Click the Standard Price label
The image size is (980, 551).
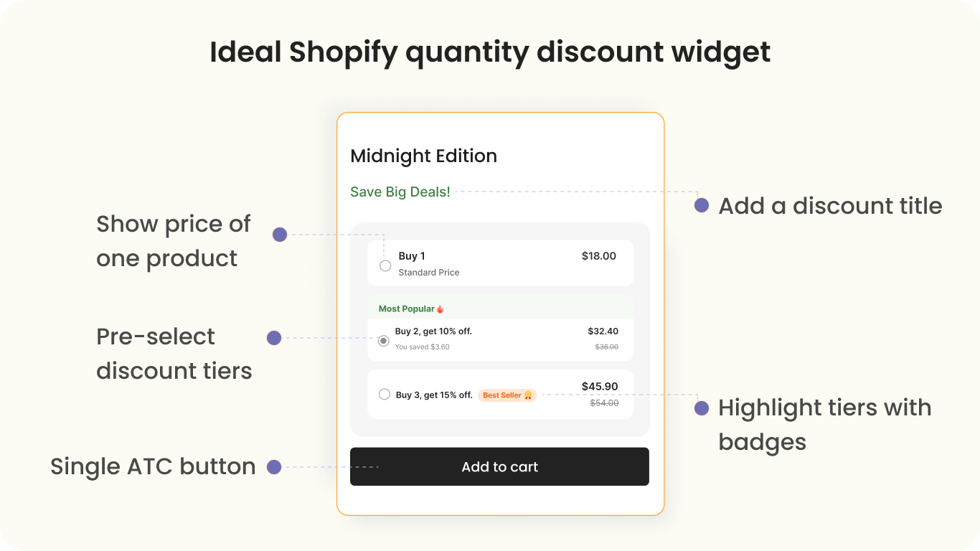pos(429,273)
